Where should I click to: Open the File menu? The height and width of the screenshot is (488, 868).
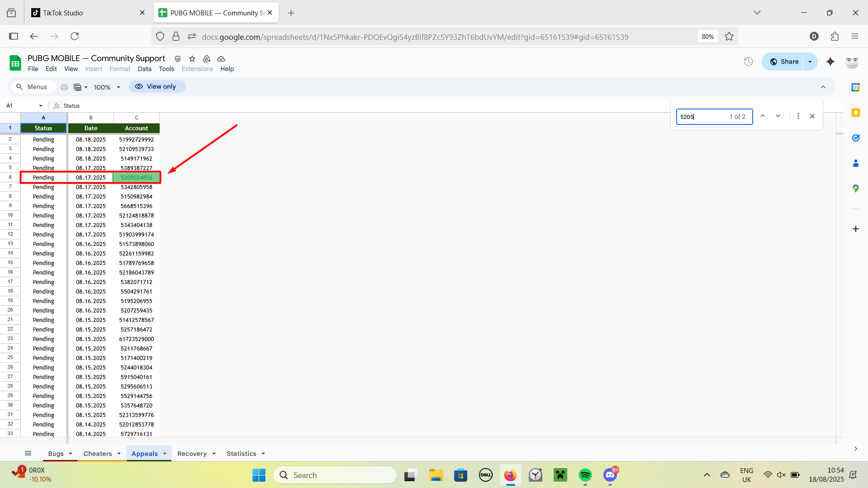33,69
